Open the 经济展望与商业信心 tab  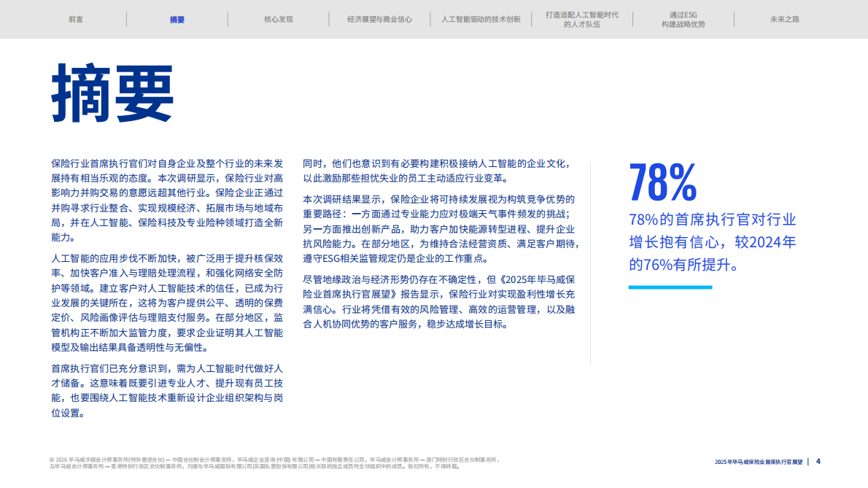pyautogui.click(x=380, y=20)
